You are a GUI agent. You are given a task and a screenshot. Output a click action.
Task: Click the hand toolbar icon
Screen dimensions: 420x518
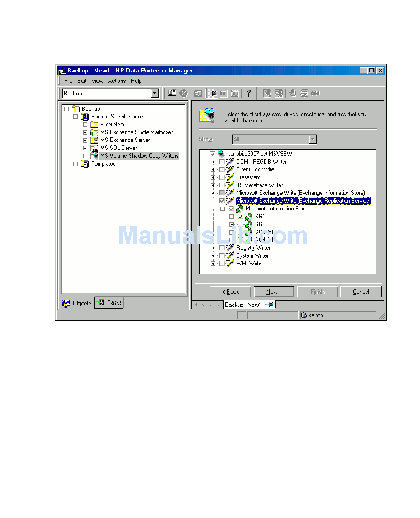(x=293, y=94)
